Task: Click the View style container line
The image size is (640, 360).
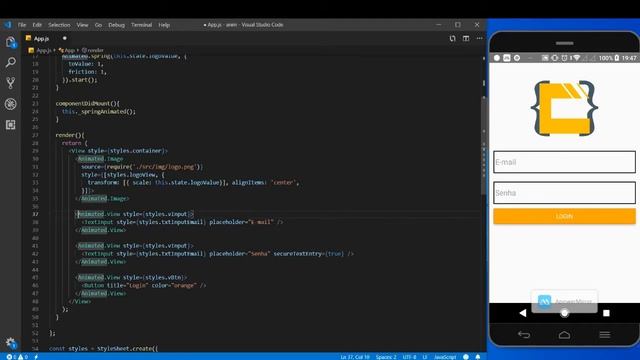Action: tap(118, 151)
